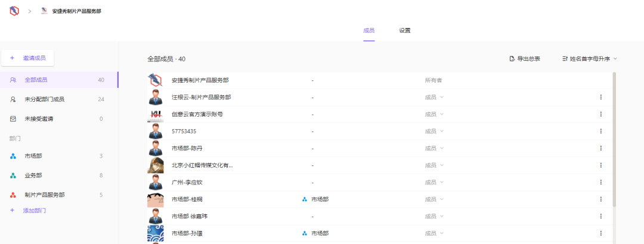Open role dropdown for 创意云官方演示账号
644x244 pixels.
click(434, 114)
